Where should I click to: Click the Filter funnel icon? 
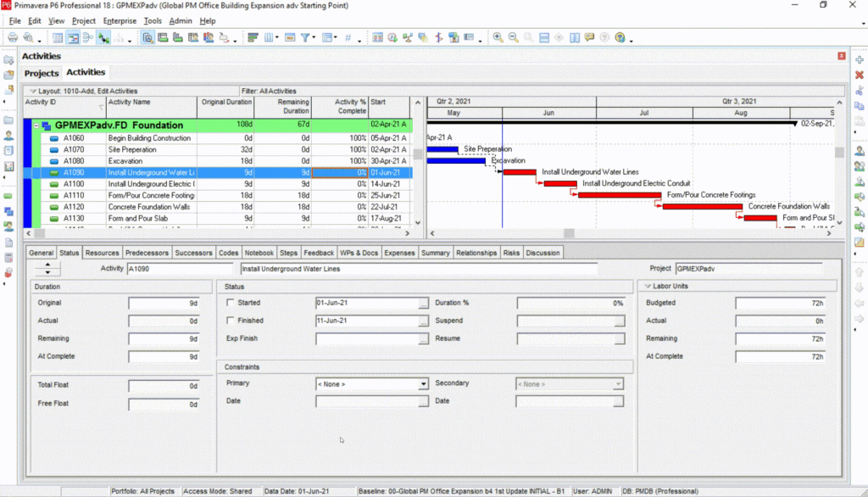[x=305, y=37]
